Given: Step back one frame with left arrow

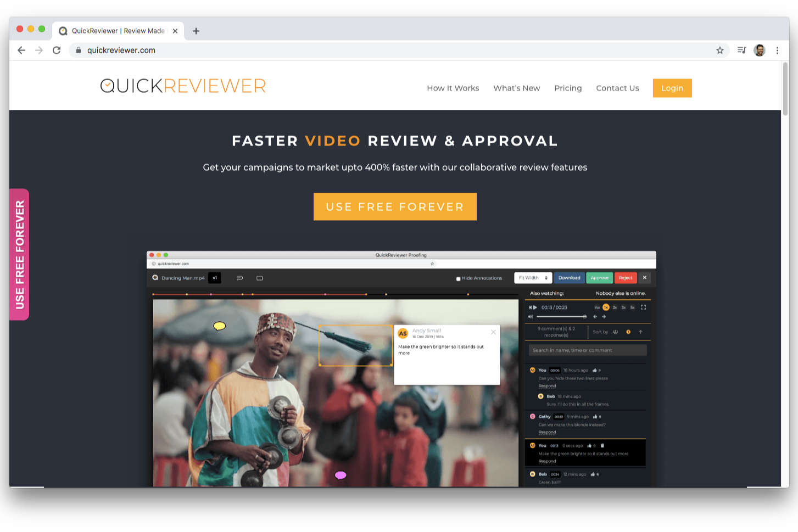Looking at the screenshot, I should pyautogui.click(x=595, y=317).
